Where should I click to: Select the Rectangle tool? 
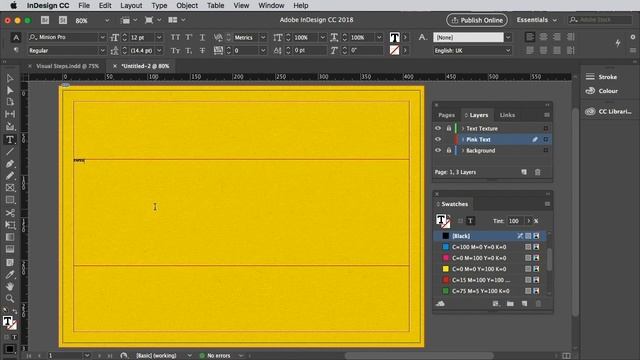point(10,200)
